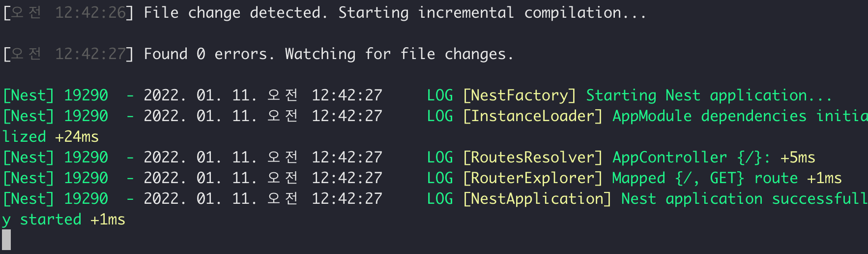The height and width of the screenshot is (254, 868).
Task: Click the LOG level on the NestFactory line
Action: (440, 95)
